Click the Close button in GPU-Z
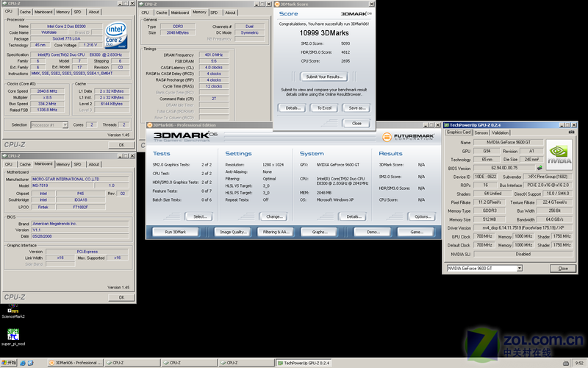 tap(563, 269)
